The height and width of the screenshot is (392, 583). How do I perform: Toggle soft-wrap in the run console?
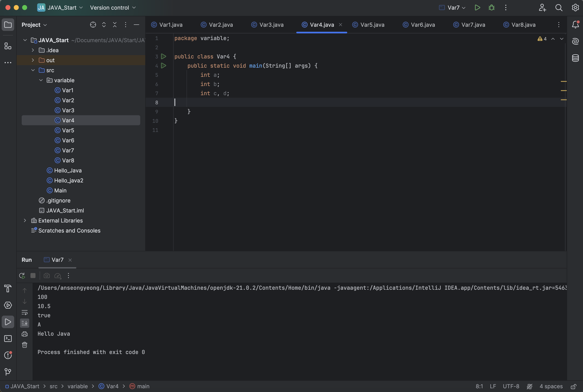coord(24,312)
